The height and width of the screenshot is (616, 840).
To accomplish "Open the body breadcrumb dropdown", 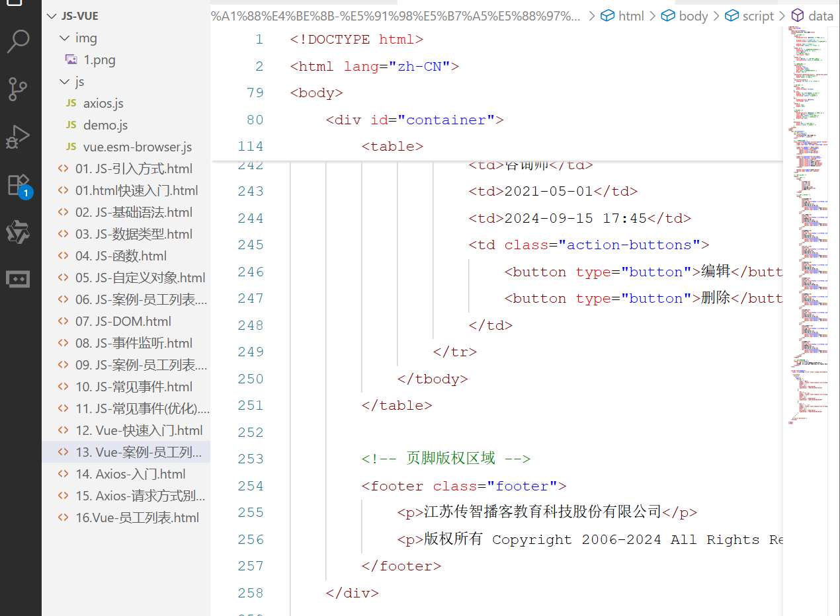I will click(x=684, y=16).
